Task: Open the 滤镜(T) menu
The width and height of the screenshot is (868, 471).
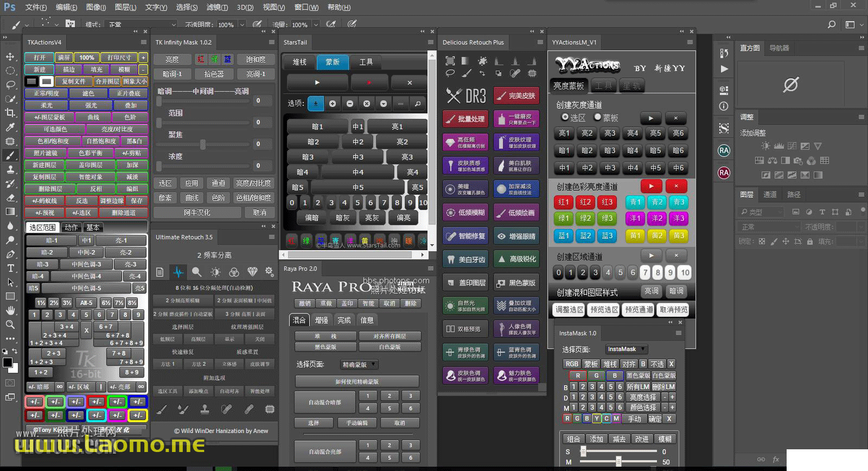Action: point(217,7)
